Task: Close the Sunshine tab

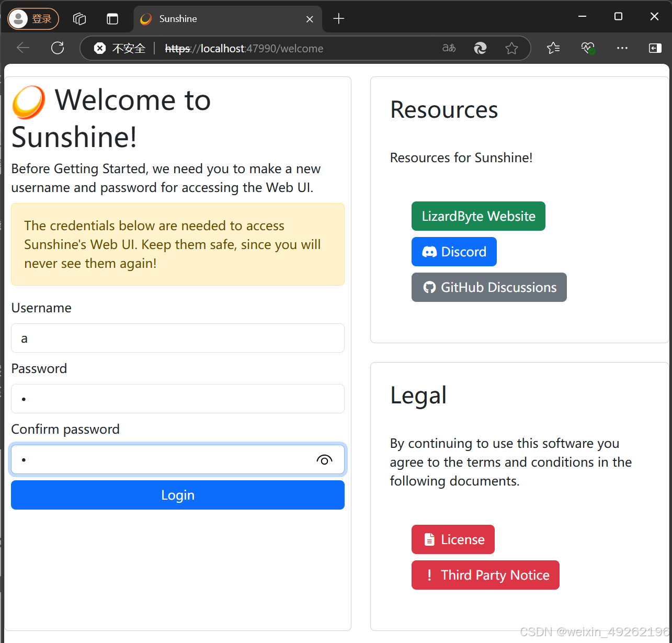Action: (310, 19)
